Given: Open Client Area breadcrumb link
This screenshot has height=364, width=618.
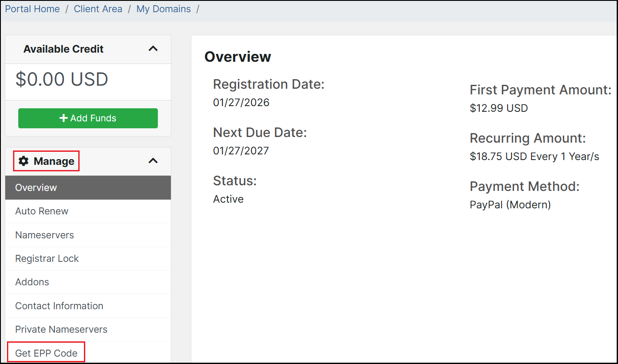Looking at the screenshot, I should 98,9.
